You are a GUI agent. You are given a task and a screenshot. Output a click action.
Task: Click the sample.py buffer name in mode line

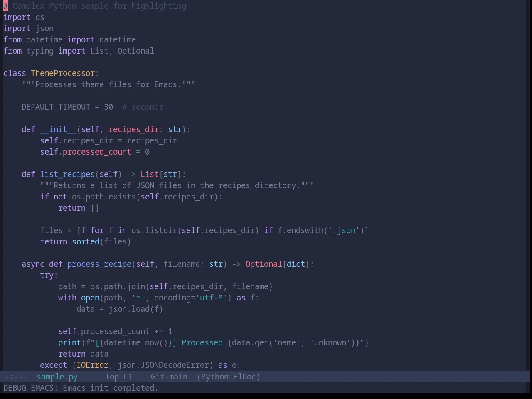[x=57, y=377]
